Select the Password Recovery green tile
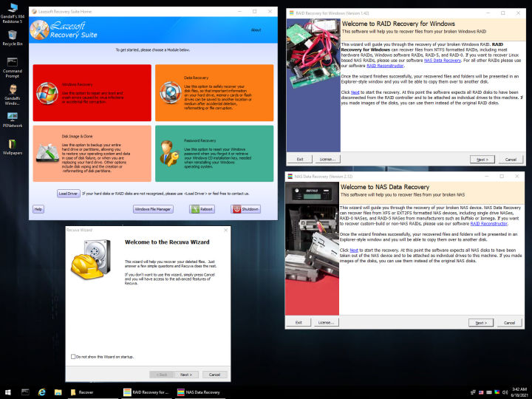 coord(214,154)
